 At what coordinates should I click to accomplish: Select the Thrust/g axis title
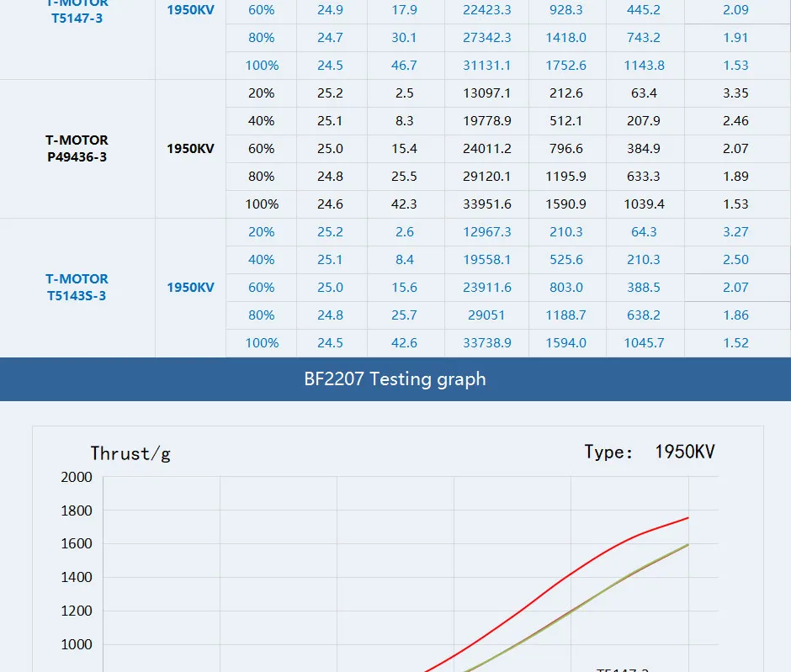130,453
